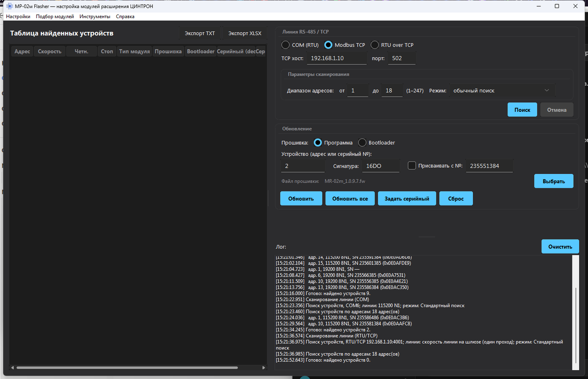Image resolution: width=588 pixels, height=379 pixels.
Task: Click the address range от field
Action: 358,91
